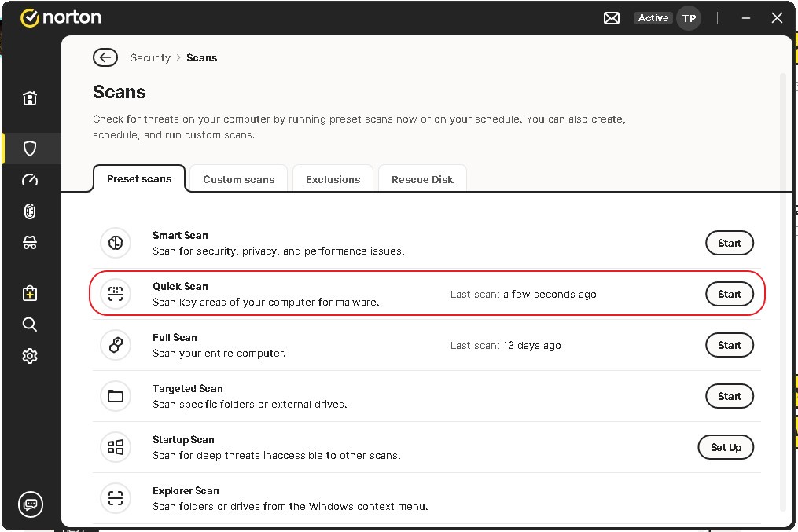Open the TP account avatar

click(x=689, y=18)
